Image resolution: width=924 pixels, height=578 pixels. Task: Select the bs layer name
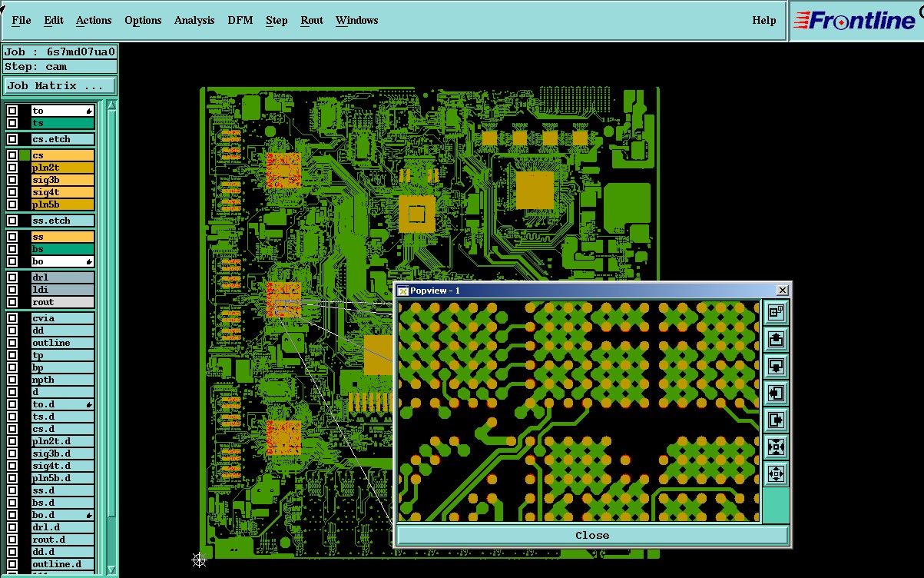tap(62, 249)
